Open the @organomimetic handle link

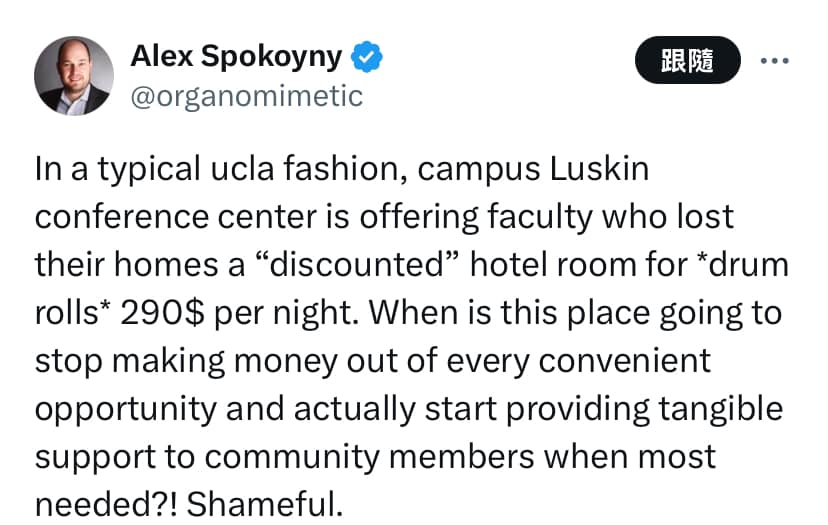(x=247, y=96)
